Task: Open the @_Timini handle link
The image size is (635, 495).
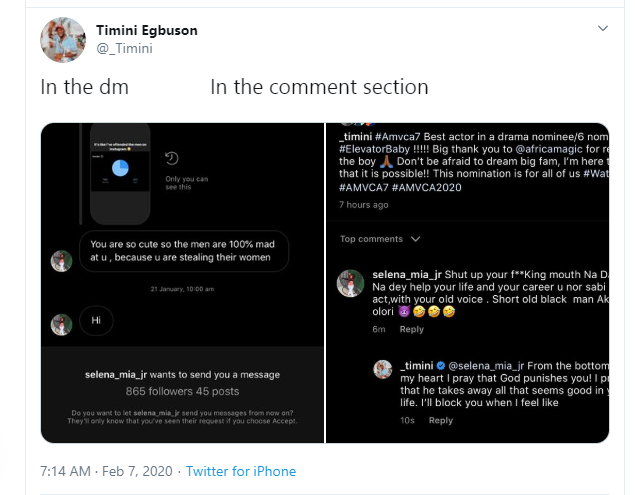Action: 124,48
